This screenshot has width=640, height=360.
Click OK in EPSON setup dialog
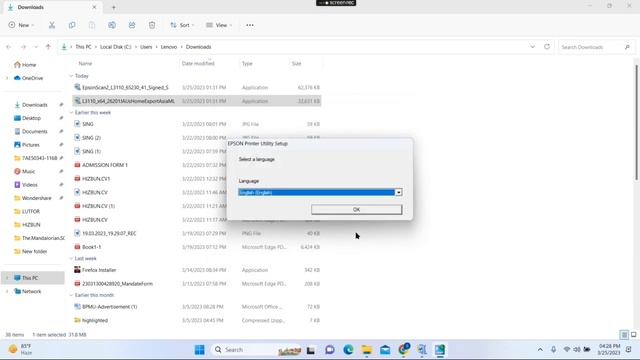(x=356, y=209)
